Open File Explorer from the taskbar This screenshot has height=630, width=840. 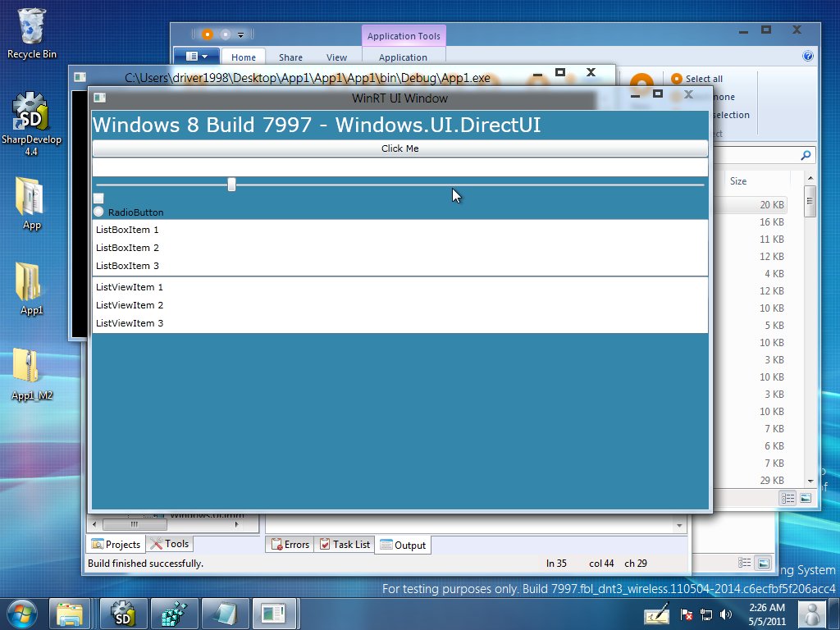coord(70,614)
